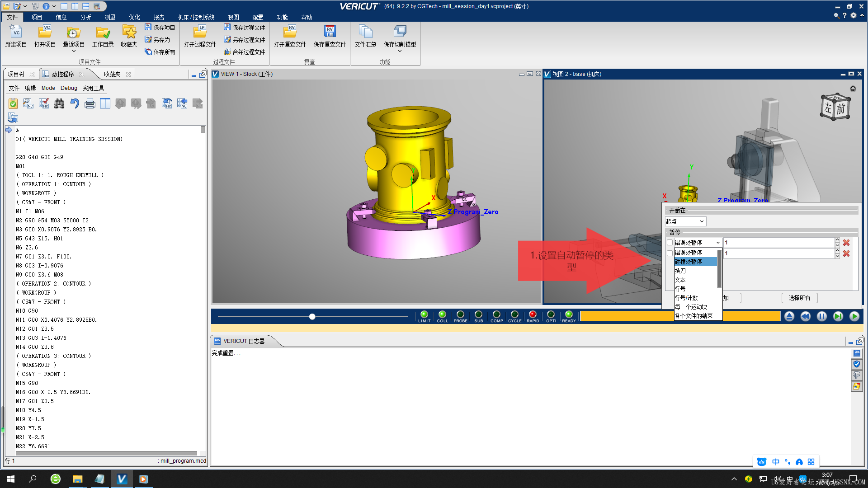
Task: Click the 保存复查文件 icon
Action: (x=330, y=36)
